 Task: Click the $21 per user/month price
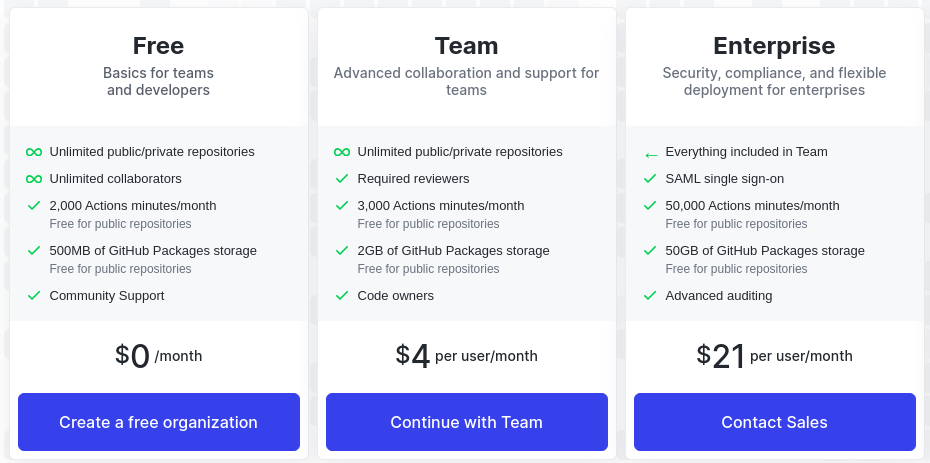point(775,356)
